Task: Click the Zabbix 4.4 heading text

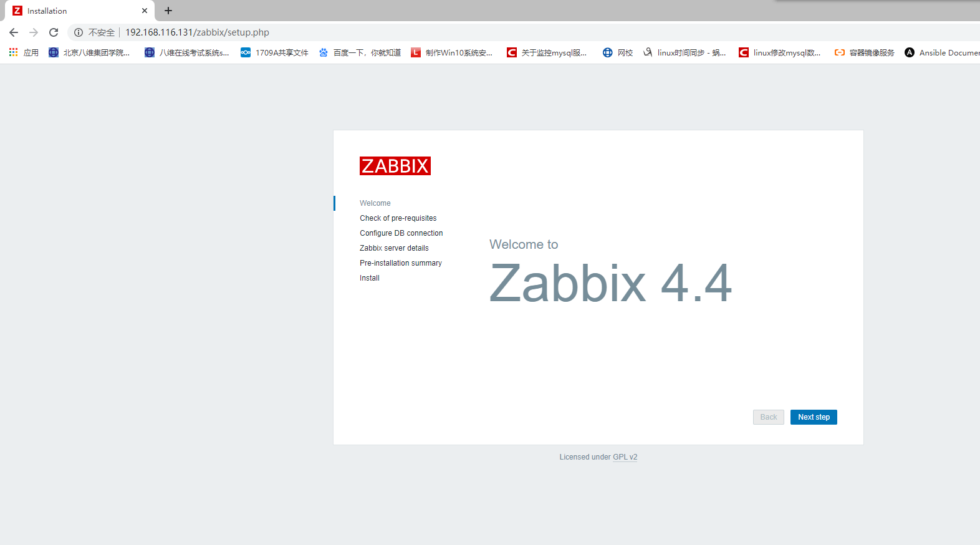Action: tap(610, 283)
